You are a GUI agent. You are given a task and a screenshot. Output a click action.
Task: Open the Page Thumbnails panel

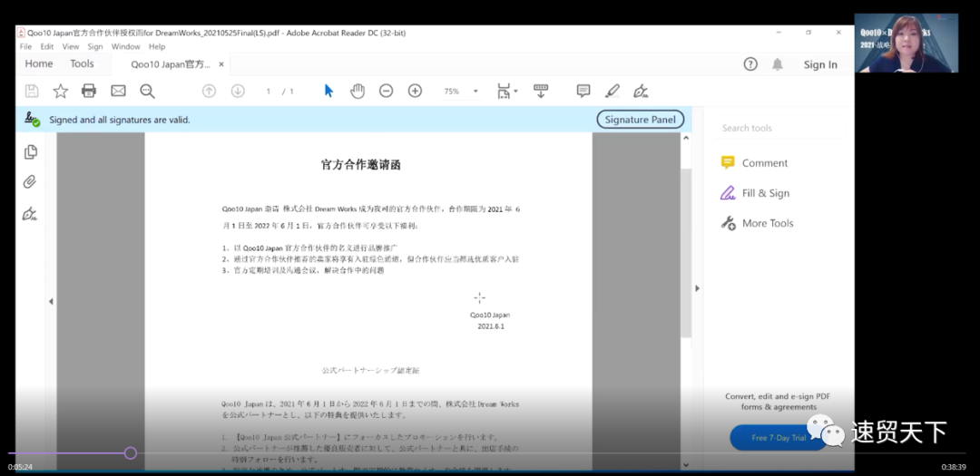[x=30, y=151]
